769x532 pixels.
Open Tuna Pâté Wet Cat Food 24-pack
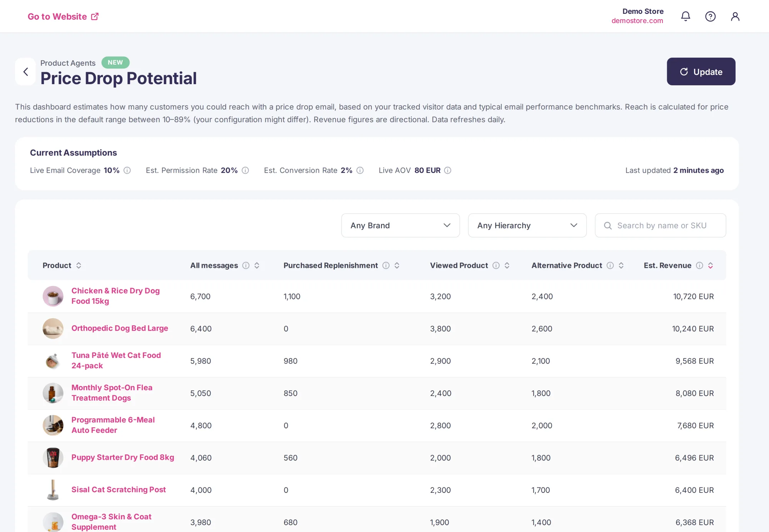116,361
